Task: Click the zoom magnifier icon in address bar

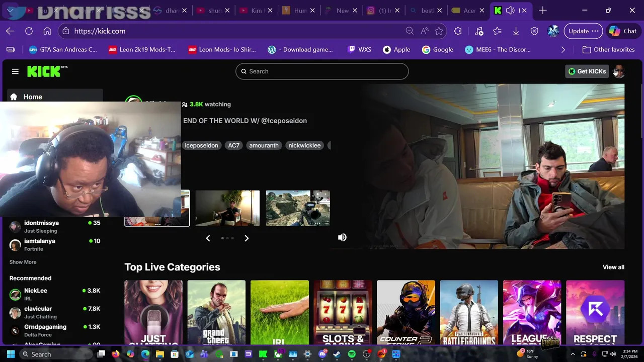Action: tap(410, 31)
